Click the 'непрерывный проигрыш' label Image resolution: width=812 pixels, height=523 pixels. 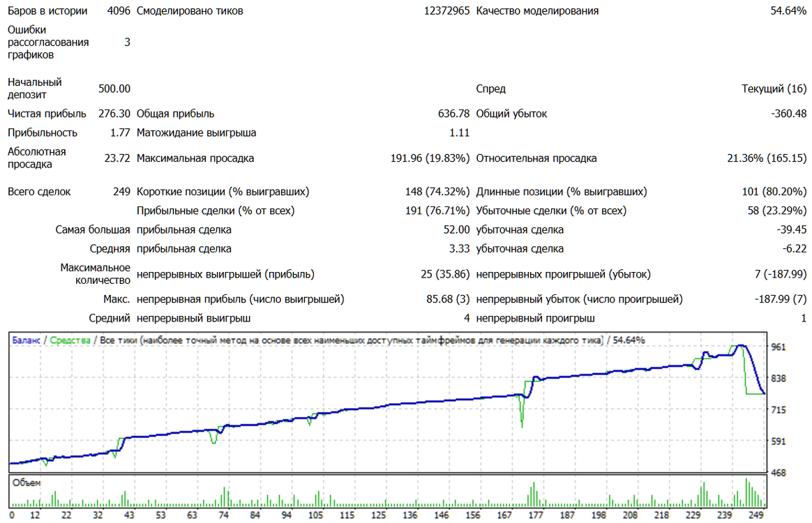click(535, 319)
